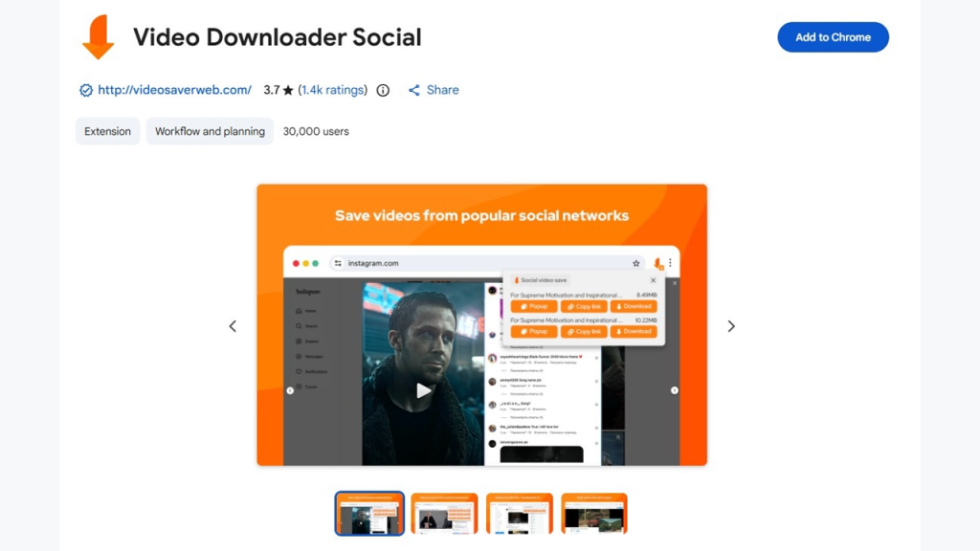980x551 pixels.
Task: Click the 'Save videos from popular social networks' banner heading
Action: 481,215
